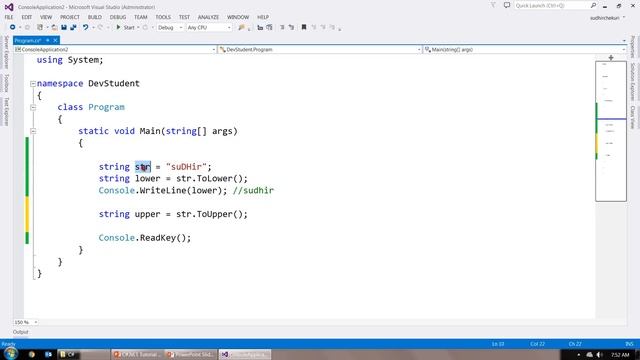Click the Uncomment selected lines icon
The height and width of the screenshot is (360, 640).
[x=269, y=27]
